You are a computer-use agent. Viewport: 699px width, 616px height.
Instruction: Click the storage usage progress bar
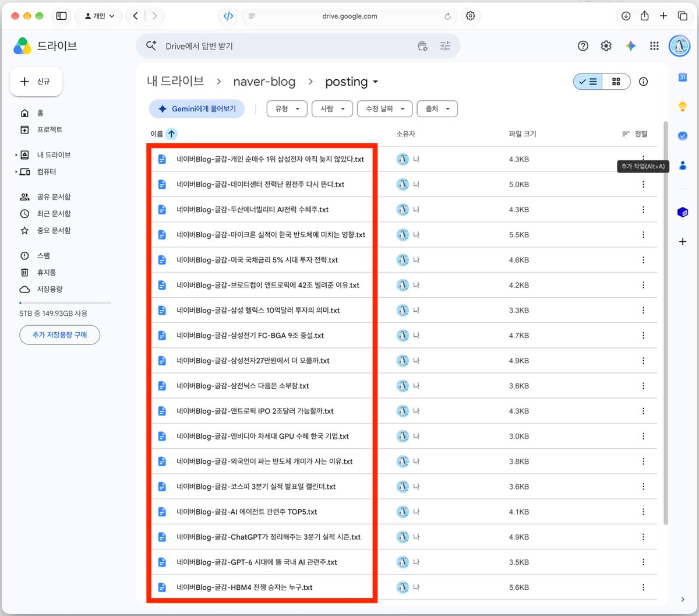click(65, 303)
